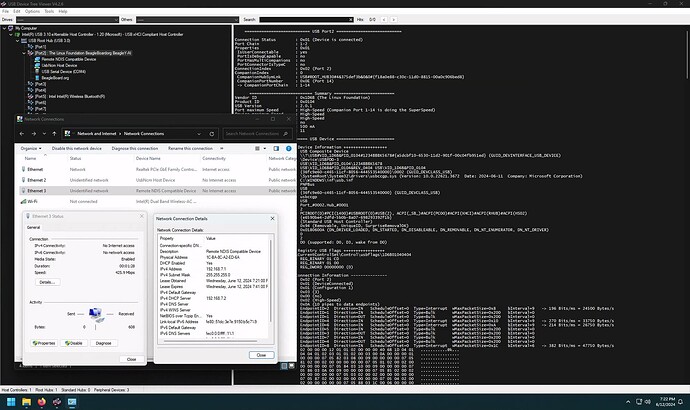
Task: Click Rename this connection
Action: [190, 149]
